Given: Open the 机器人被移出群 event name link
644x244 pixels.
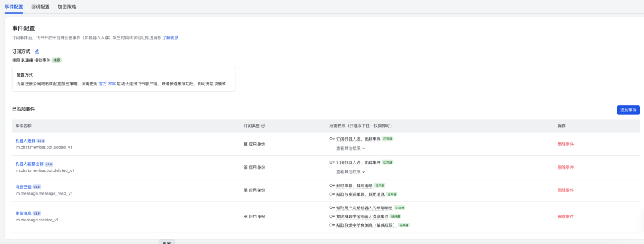Looking at the screenshot, I should coord(29,164).
